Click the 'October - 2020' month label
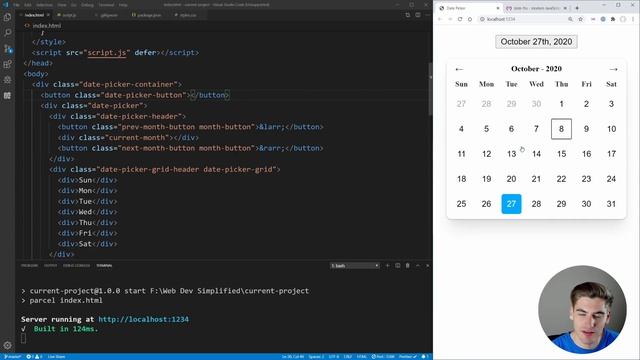 536,69
